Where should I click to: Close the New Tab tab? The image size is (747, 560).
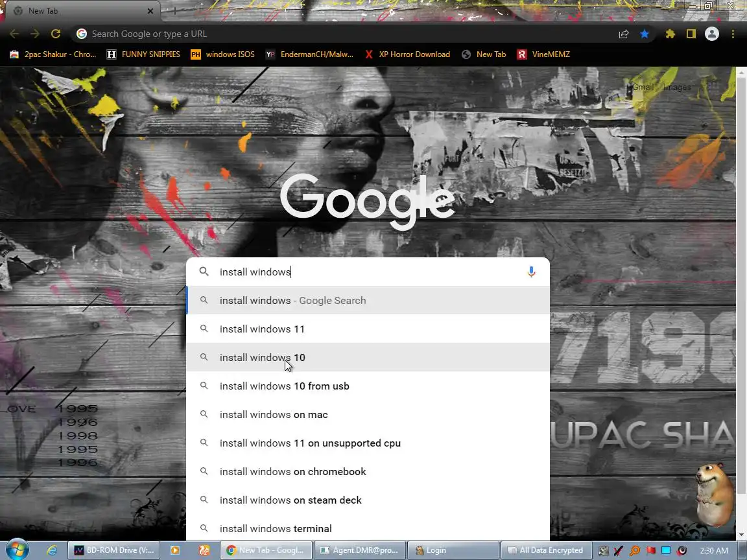click(150, 10)
